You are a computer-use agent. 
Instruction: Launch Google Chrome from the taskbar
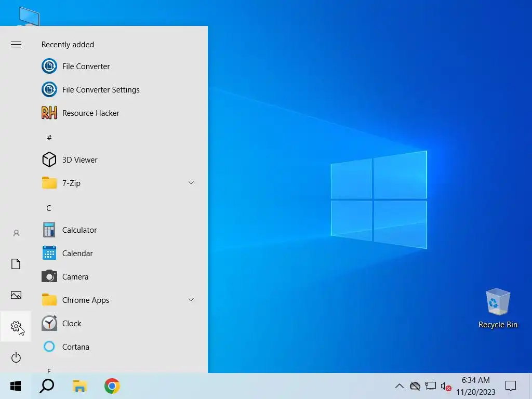(112, 386)
